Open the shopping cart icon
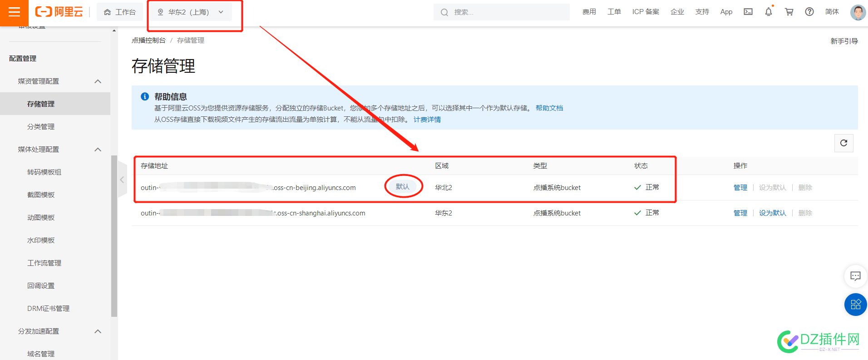This screenshot has height=360, width=868. point(789,12)
